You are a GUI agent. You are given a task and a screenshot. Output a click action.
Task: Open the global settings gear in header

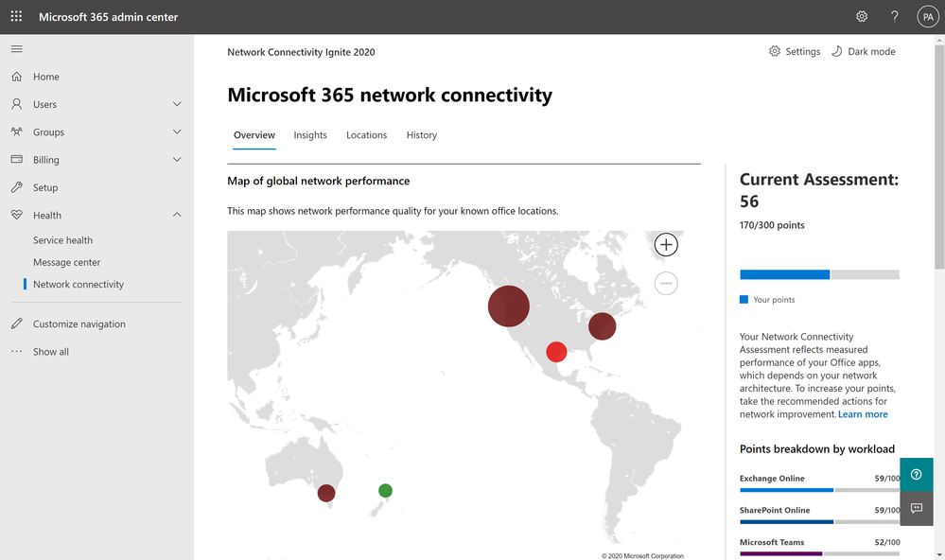[x=862, y=16]
